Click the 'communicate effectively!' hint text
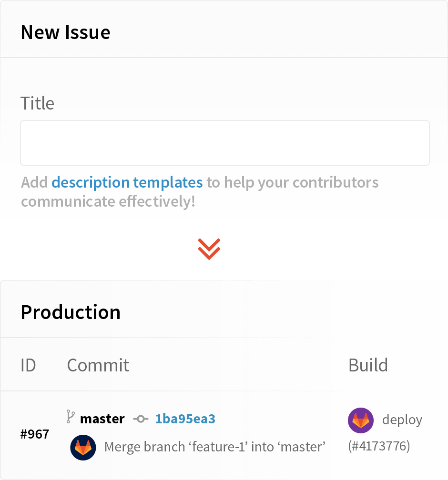Image resolution: width=448 pixels, height=480 pixels. tap(108, 201)
